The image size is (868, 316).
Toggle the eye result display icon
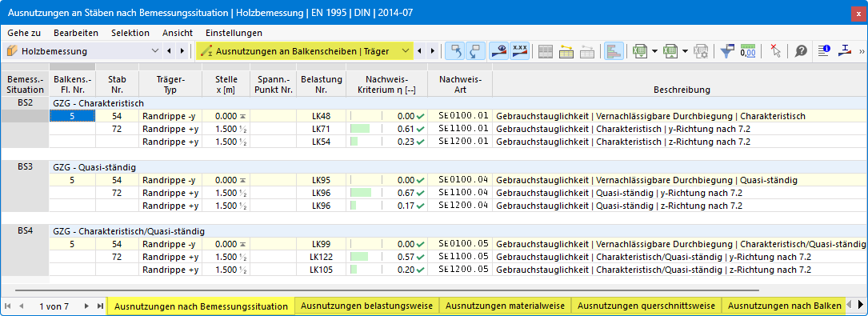coord(498,51)
